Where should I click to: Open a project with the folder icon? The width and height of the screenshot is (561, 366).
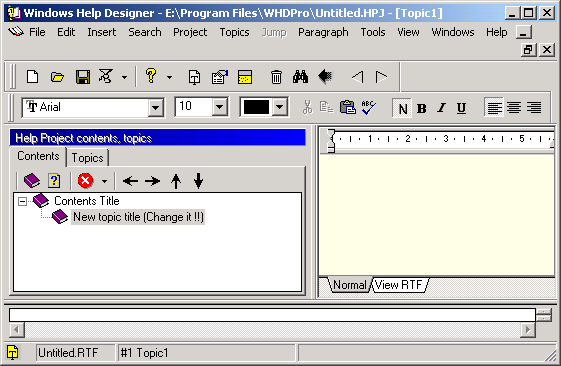tap(57, 77)
